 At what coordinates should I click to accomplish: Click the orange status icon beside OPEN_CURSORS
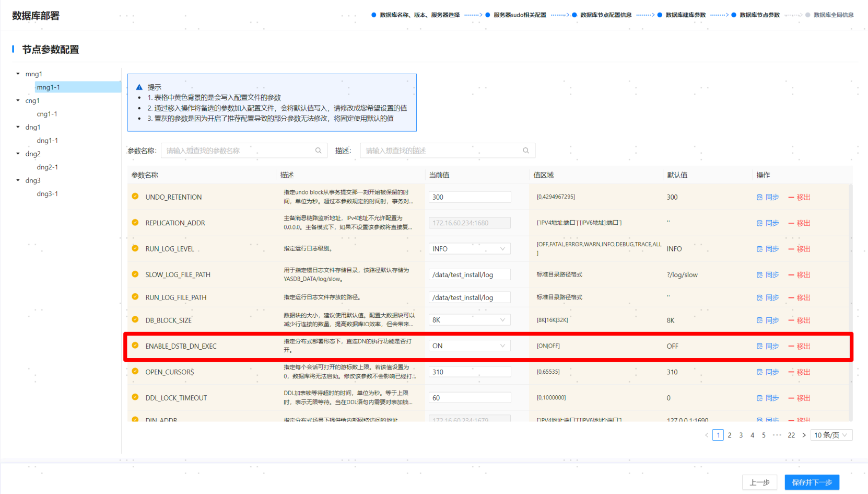135,372
